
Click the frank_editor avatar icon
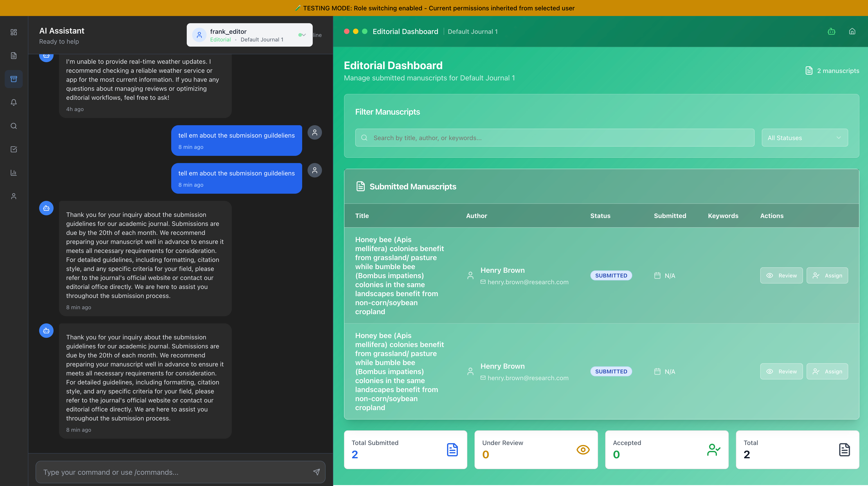pos(199,35)
